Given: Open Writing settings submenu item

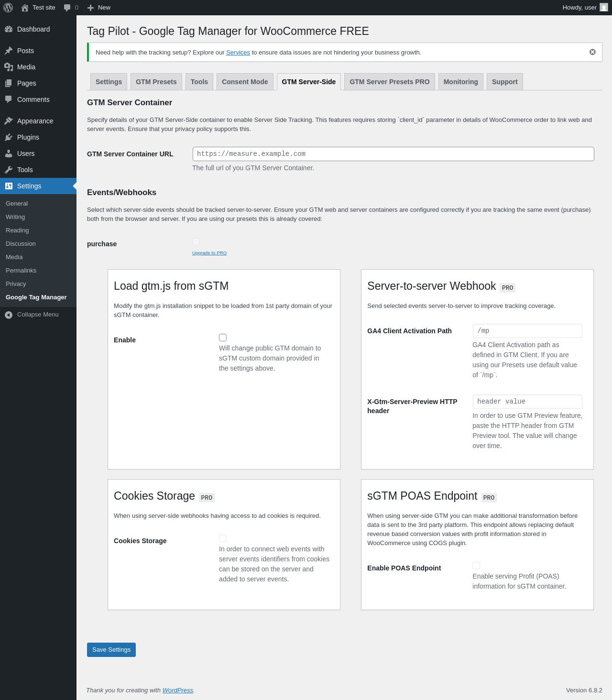Looking at the screenshot, I should 15,217.
